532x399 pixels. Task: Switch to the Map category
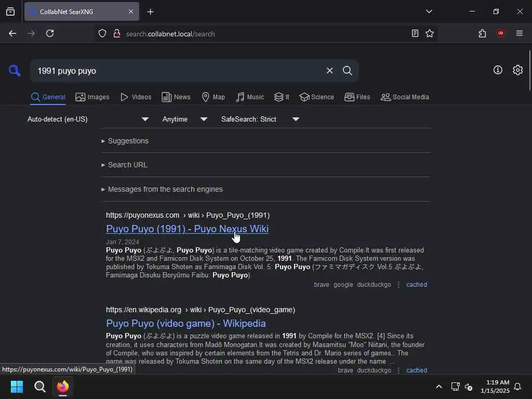[x=213, y=97]
